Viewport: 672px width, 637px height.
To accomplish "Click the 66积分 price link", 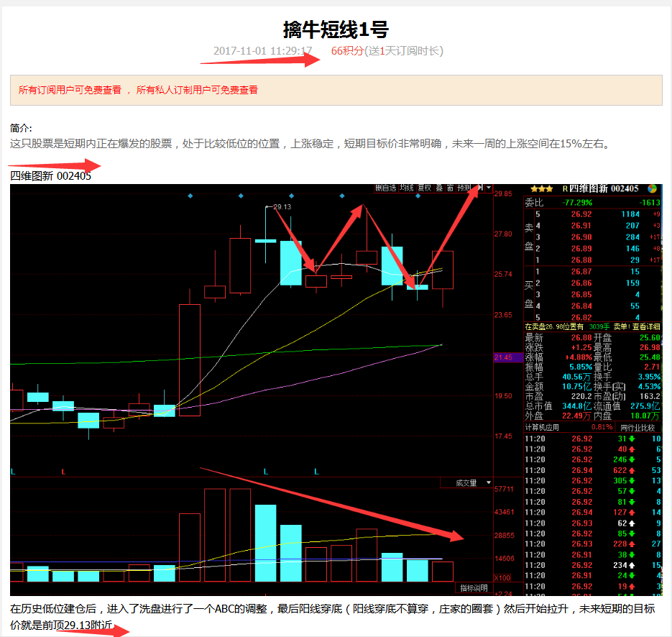I will 347,51.
